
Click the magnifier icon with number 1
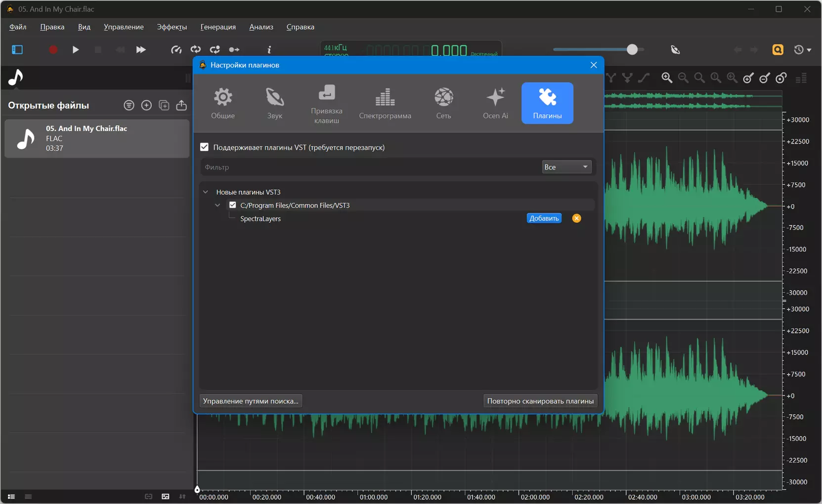(x=716, y=78)
